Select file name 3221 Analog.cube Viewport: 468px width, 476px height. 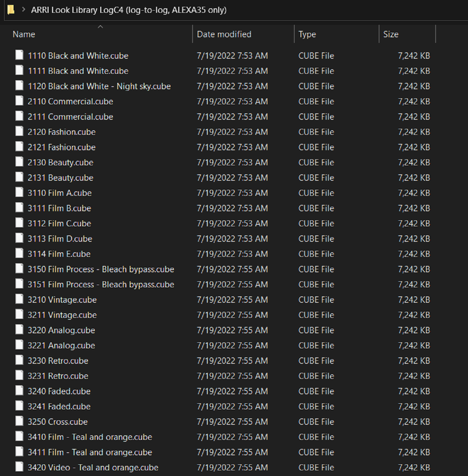(x=61, y=346)
